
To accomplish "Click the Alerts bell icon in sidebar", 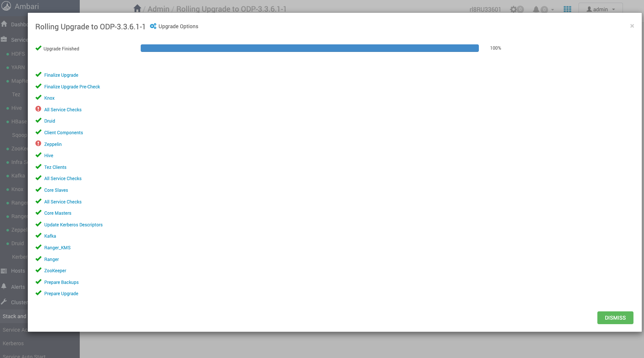I will pyautogui.click(x=4, y=287).
